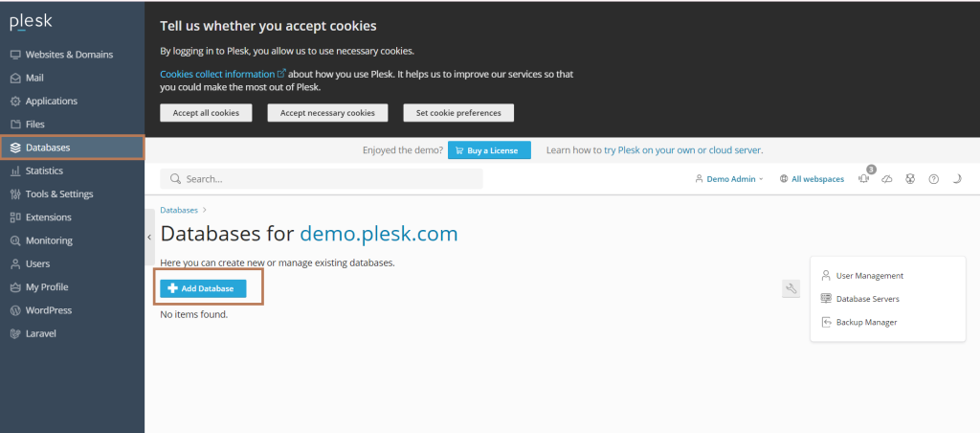Screen dimensions: 980x433
Task: Open the notifications bell icon
Action: click(x=864, y=179)
